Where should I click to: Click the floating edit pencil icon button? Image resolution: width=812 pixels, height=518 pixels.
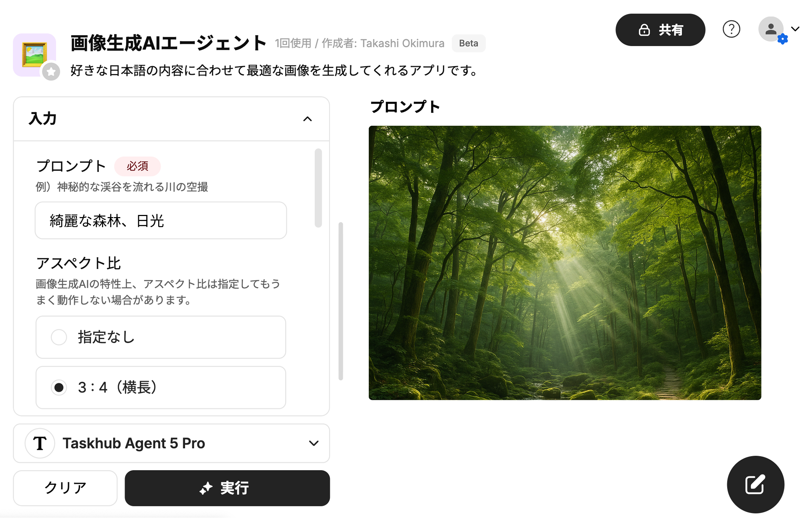[755, 484]
